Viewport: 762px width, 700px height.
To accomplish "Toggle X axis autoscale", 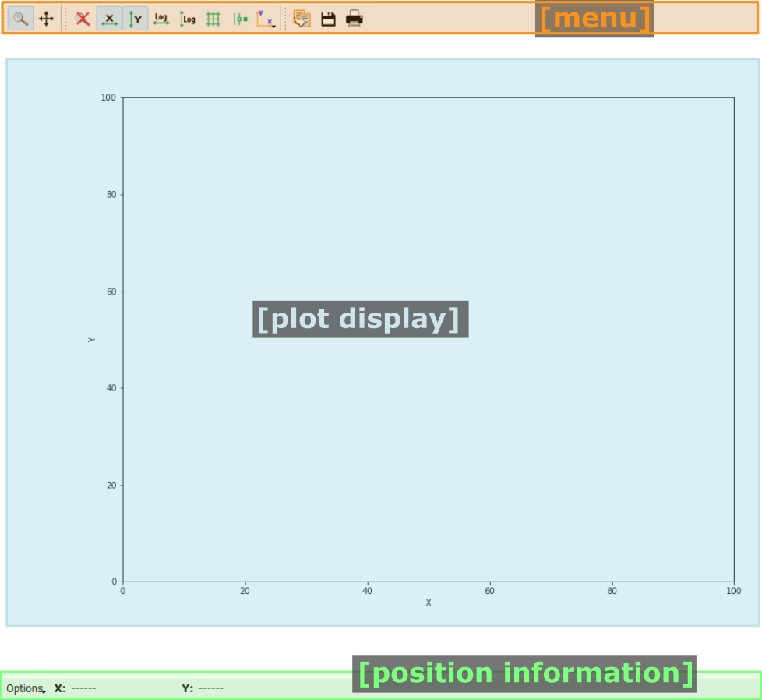I will [109, 19].
